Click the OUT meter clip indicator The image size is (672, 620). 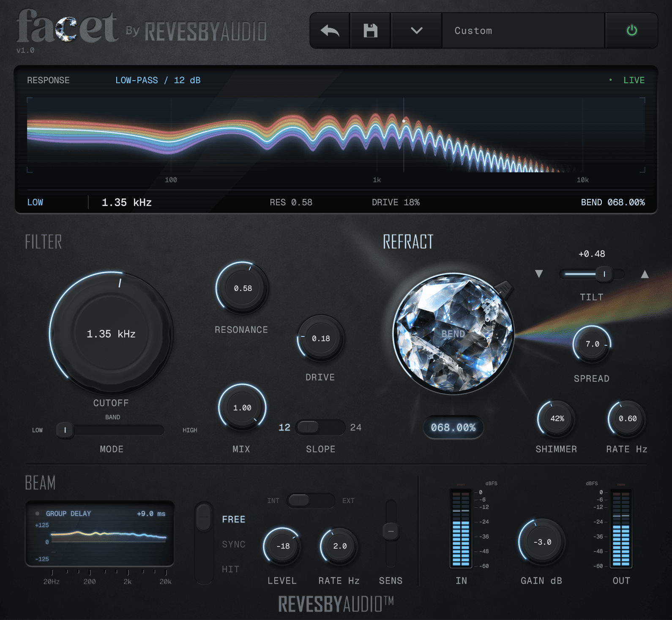(621, 485)
